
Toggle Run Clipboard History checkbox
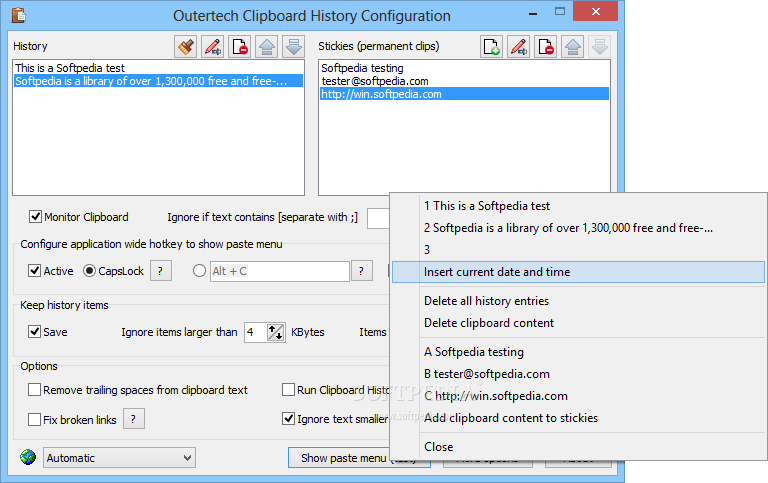(x=288, y=389)
